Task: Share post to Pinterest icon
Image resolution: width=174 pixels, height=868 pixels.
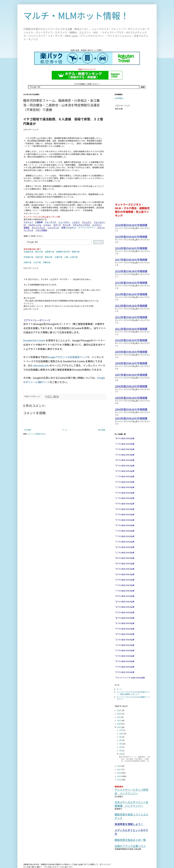Action: click(57, 397)
